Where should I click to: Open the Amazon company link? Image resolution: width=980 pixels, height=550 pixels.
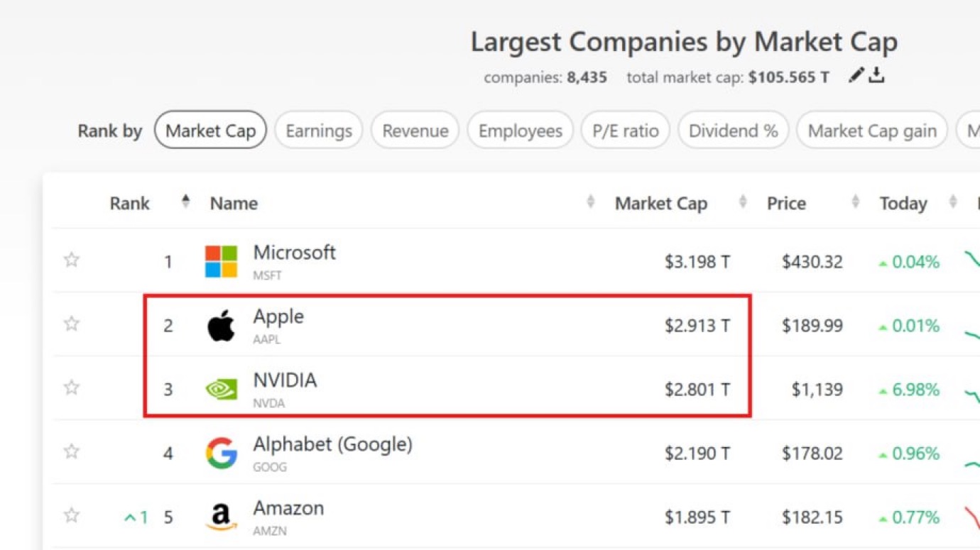pos(288,508)
